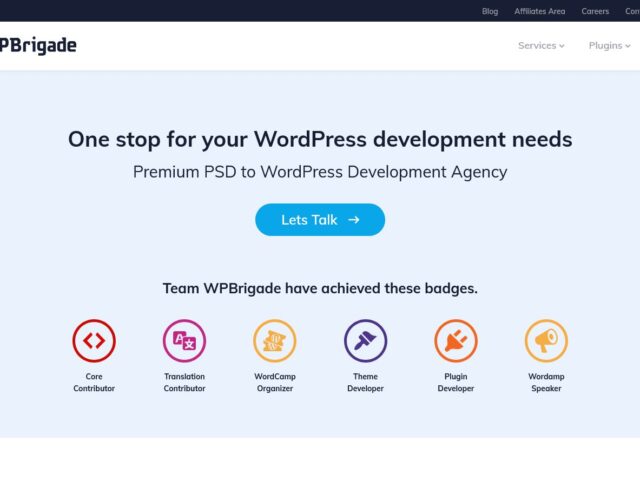640x480 pixels.
Task: Click the 'Core Contributor' label text
Action: coord(94,382)
